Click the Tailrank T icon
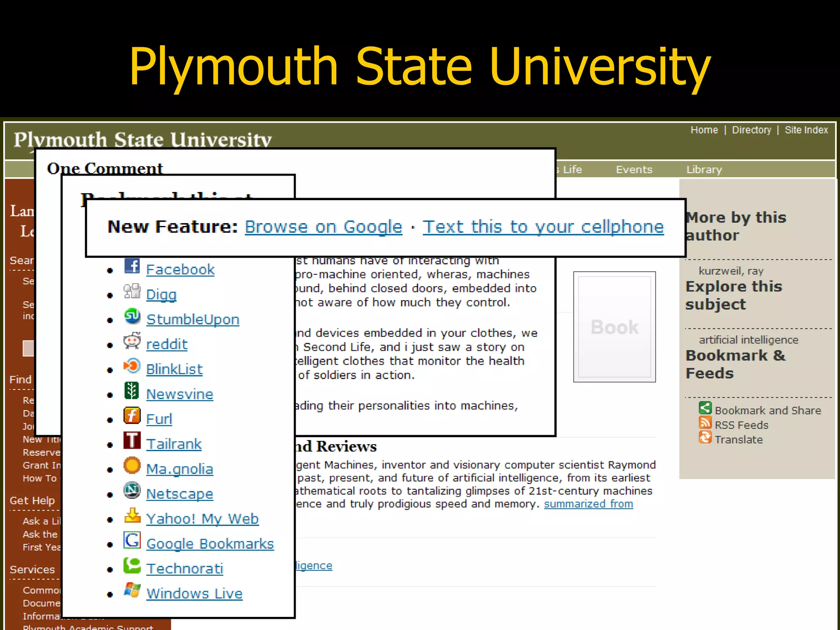The width and height of the screenshot is (840, 630). pos(132,441)
